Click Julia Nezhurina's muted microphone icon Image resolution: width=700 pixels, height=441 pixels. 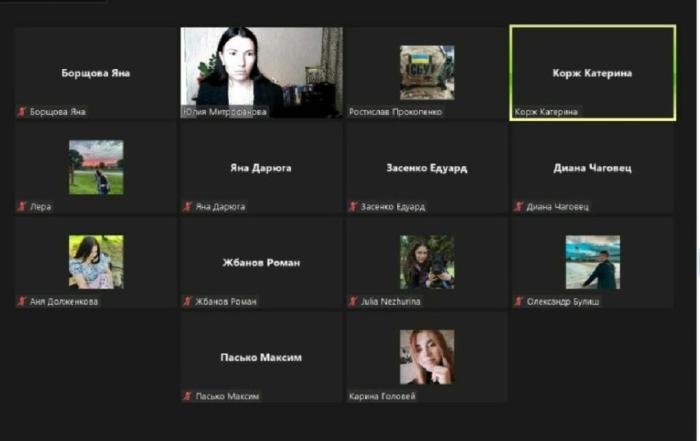tap(354, 301)
